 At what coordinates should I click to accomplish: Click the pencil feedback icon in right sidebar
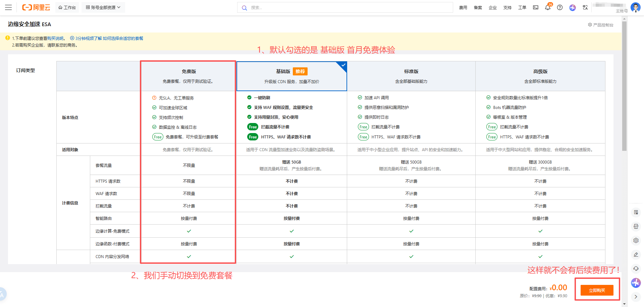[636, 254]
